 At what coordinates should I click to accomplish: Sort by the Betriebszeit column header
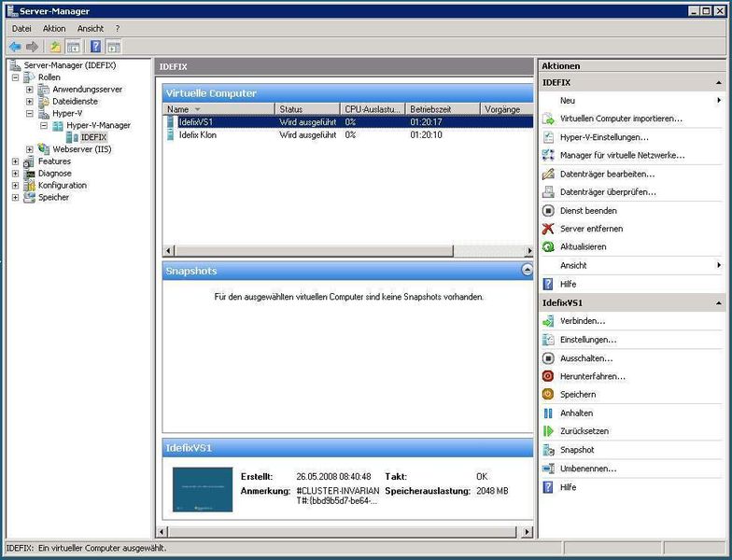pos(443,109)
